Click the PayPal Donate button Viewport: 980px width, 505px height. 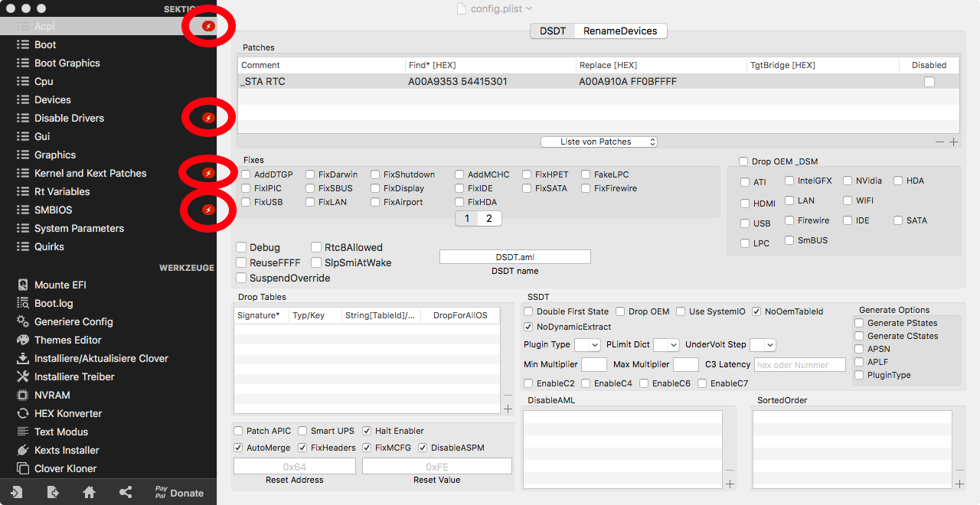point(178,493)
